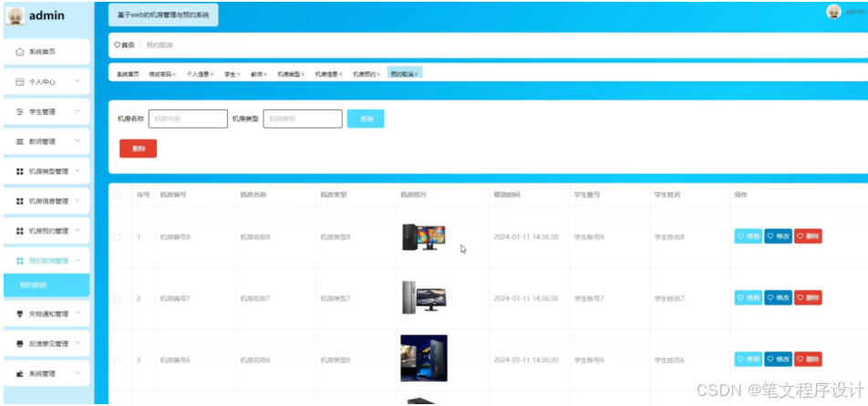Click the home icon beside 系统首页 in sidebar
Screen dimensions: 868x406
(20, 52)
